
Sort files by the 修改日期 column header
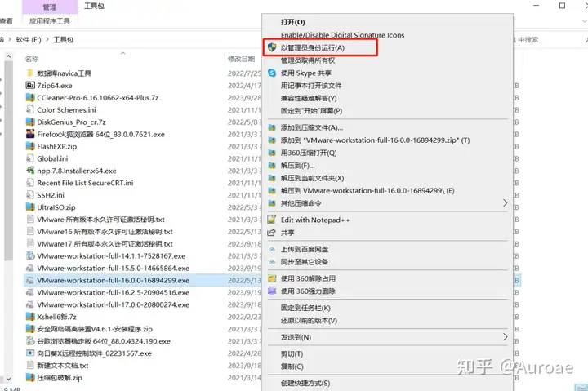[241, 59]
